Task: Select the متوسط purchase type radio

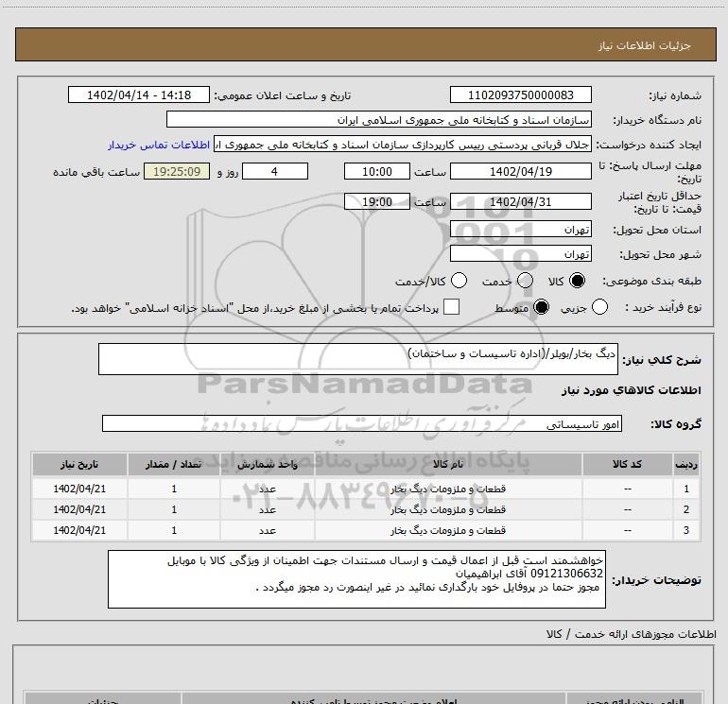Action: 541,307
